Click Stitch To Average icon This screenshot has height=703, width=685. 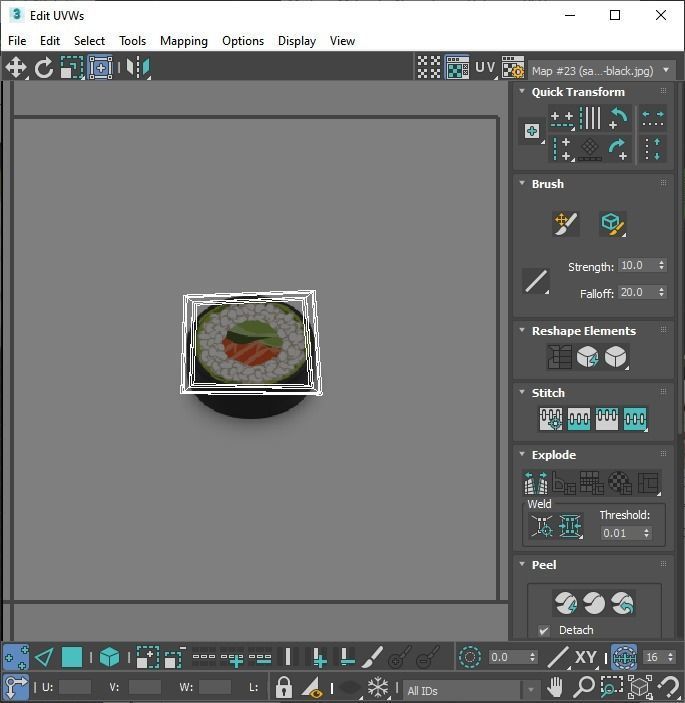click(579, 419)
